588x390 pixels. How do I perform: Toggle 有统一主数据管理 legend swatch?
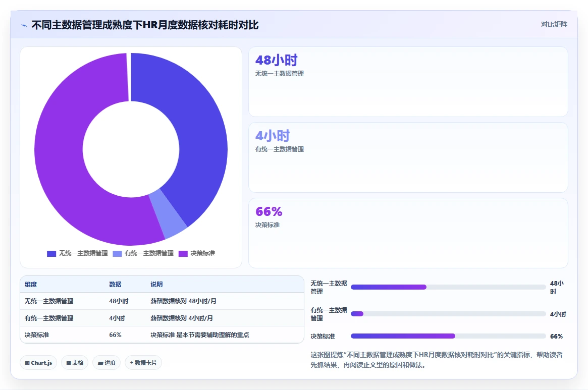point(118,253)
